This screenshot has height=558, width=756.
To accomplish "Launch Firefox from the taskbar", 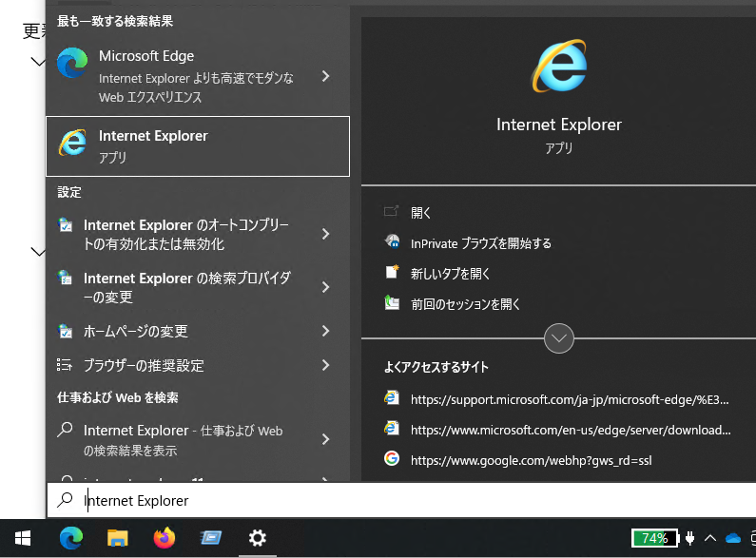I will (x=164, y=538).
